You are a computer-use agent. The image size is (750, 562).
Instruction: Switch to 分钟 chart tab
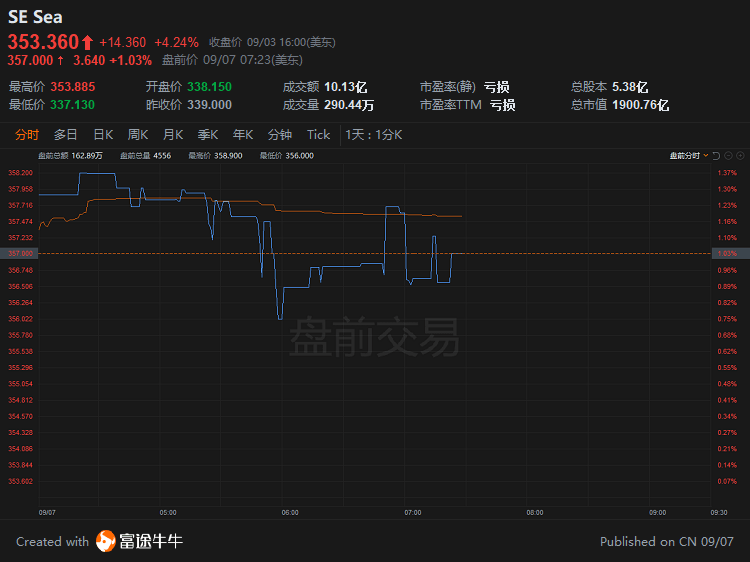point(280,135)
